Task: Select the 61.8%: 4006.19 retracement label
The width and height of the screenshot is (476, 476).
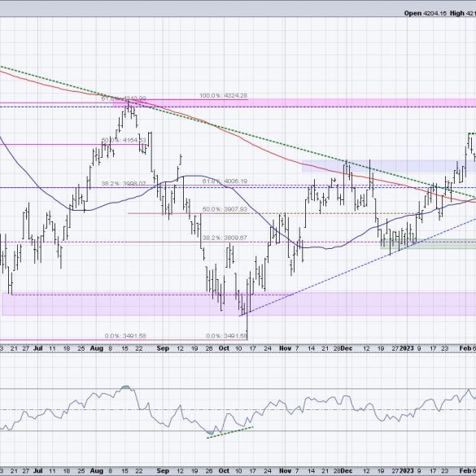Action: click(225, 181)
